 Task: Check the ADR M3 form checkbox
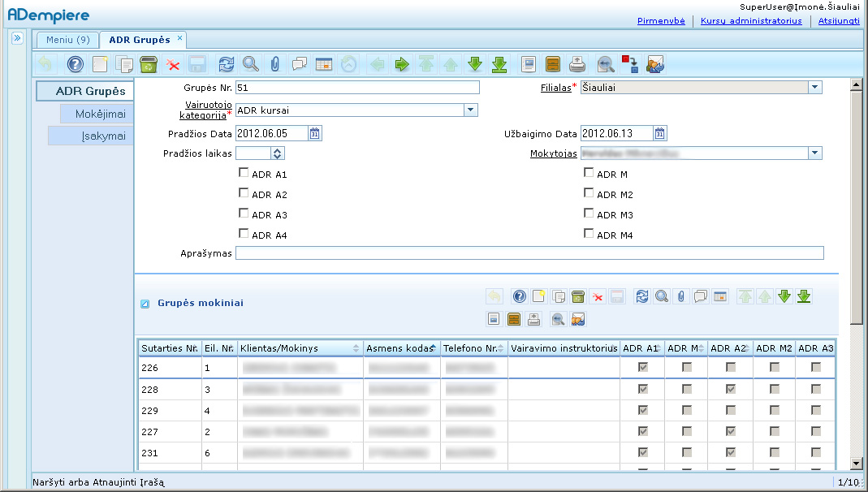click(589, 213)
